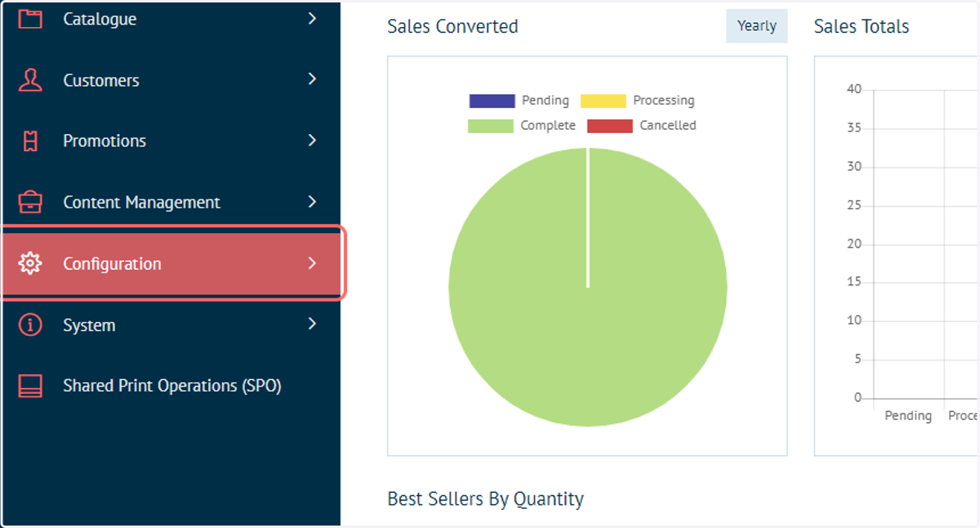980x528 pixels.
Task: Click the Pending axis label in Sales Totals
Action: coord(908,415)
